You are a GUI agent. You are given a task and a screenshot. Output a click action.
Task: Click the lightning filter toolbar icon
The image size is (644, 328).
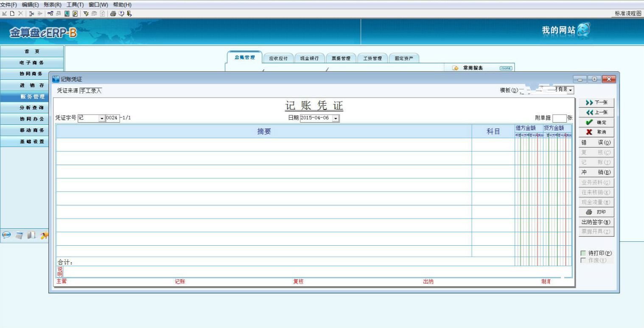point(86,13)
